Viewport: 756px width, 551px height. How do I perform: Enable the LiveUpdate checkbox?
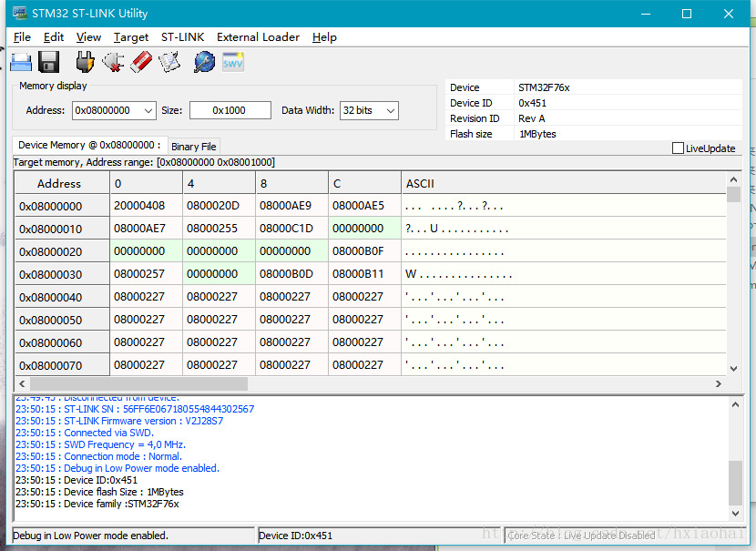[678, 148]
